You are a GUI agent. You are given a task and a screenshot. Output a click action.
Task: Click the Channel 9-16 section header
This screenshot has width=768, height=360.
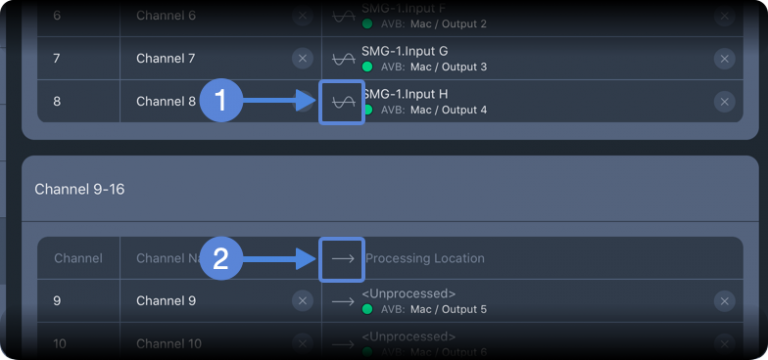(390, 189)
